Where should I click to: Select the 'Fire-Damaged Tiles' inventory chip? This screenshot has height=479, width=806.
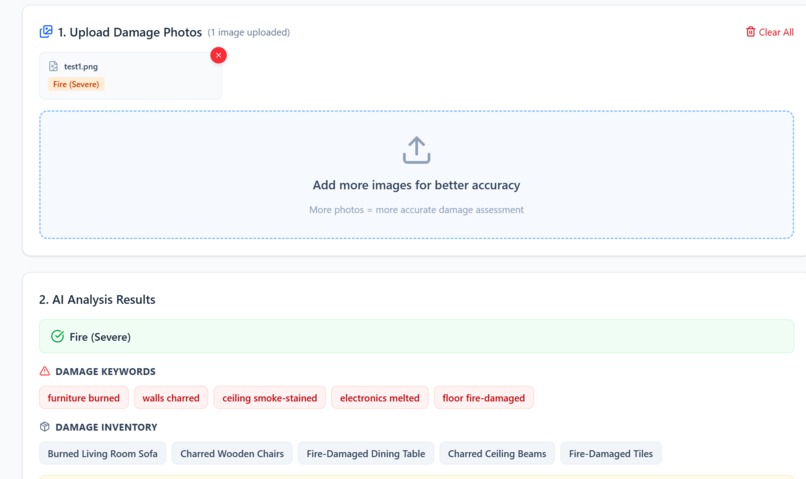[x=611, y=453]
